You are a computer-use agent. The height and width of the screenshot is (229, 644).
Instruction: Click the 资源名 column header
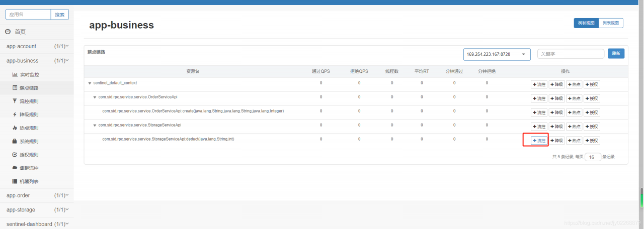[x=193, y=71]
